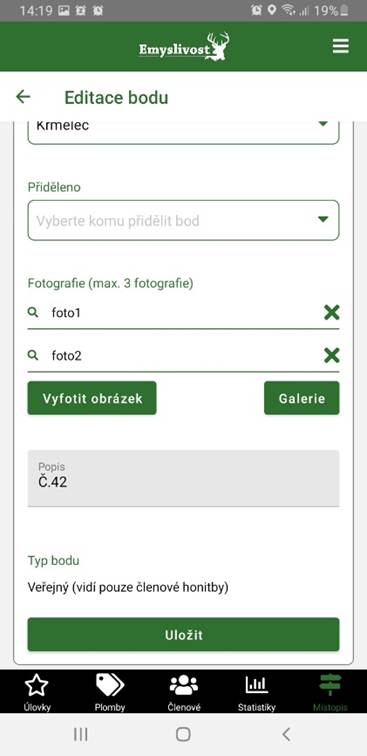Open the Plomby tags tab
Screen dimensions: 367x756
(110, 693)
